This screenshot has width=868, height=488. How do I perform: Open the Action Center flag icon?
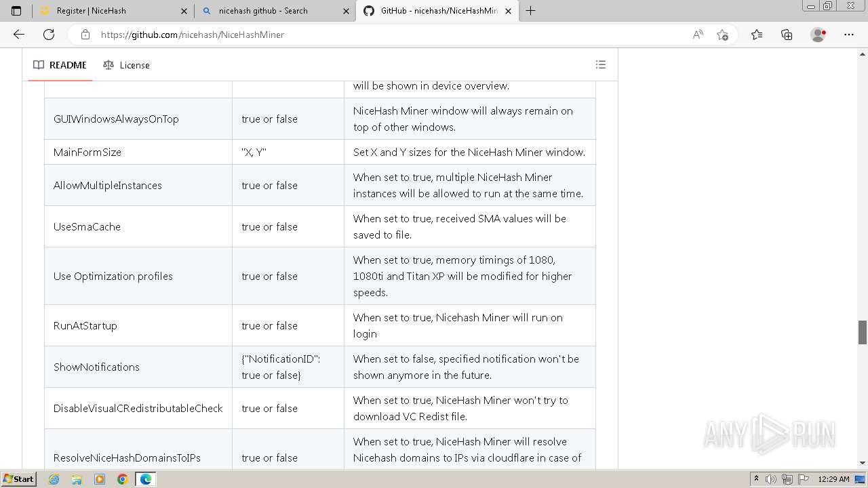tap(803, 479)
